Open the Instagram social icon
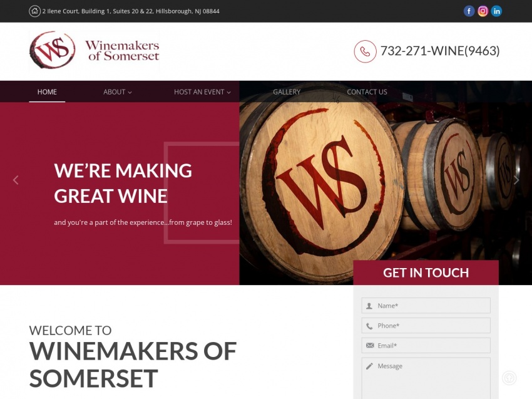Viewport: 532px width, 399px height. click(x=483, y=11)
